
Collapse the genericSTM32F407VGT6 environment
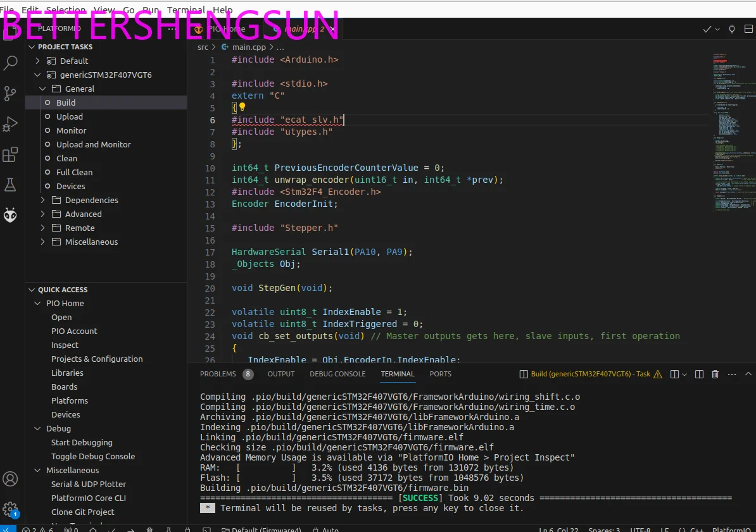pyautogui.click(x=37, y=75)
